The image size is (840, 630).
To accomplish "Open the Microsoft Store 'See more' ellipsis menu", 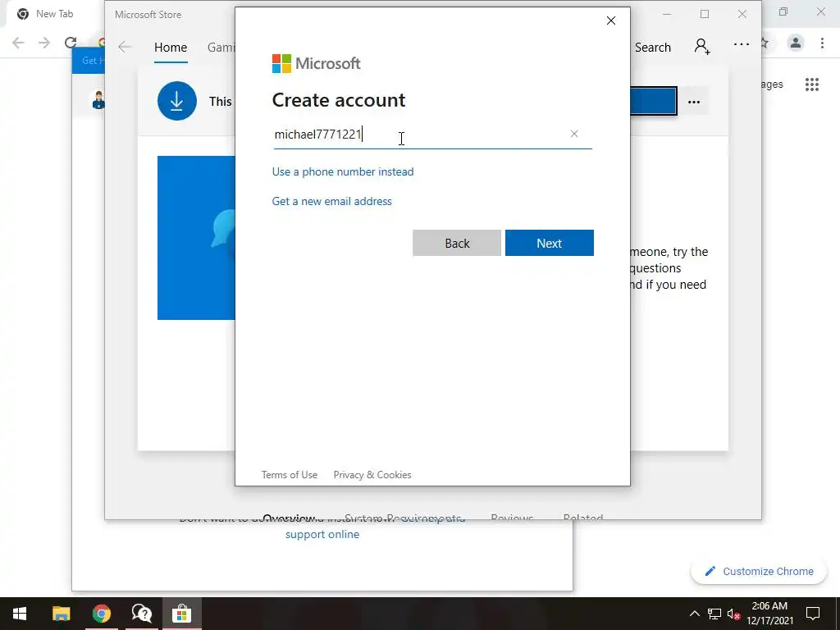I will [741, 44].
